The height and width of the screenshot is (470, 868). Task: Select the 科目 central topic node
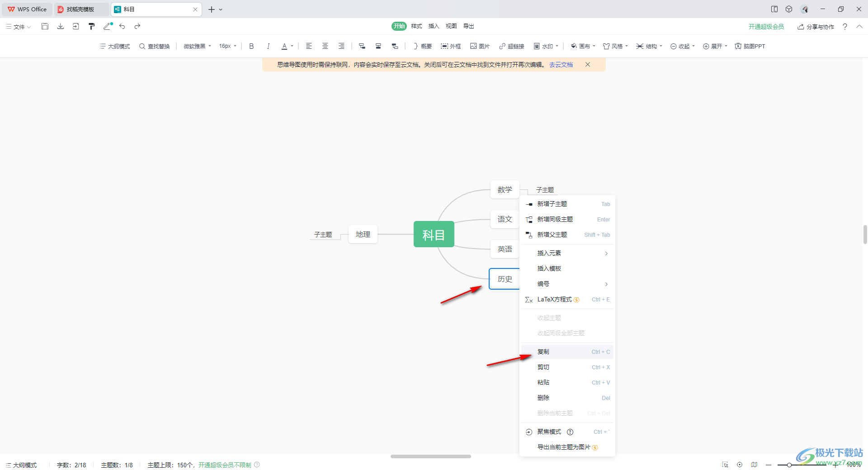[434, 234]
